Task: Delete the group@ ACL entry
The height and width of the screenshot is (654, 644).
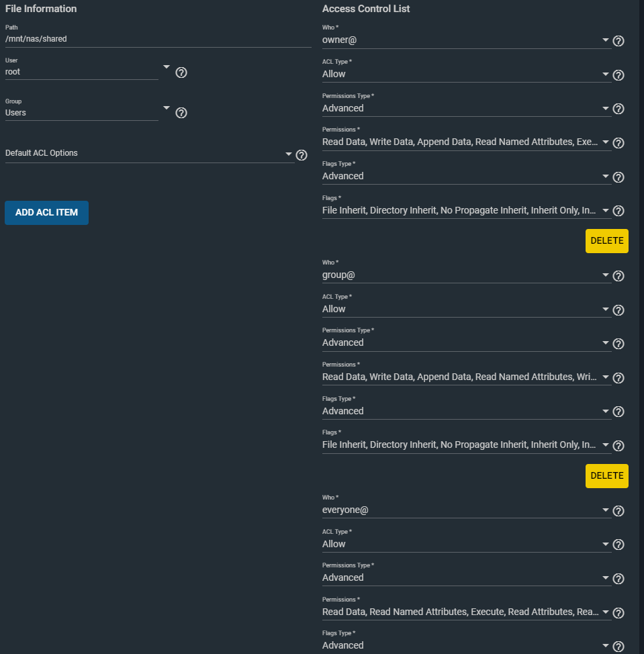Action: [x=606, y=475]
